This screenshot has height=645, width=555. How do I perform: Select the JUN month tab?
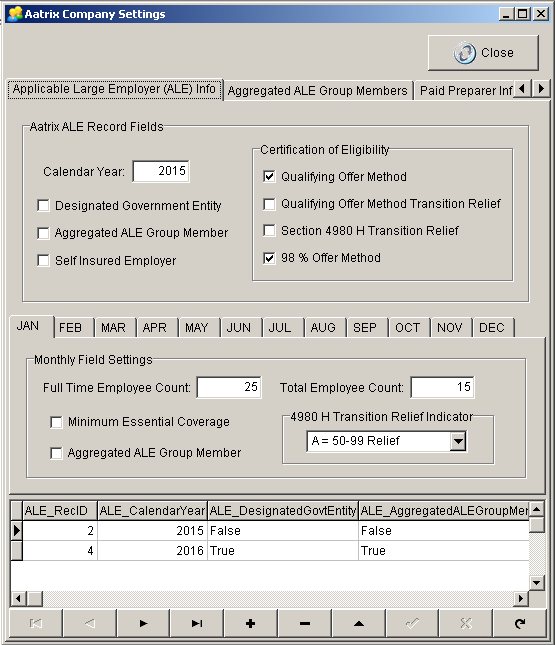239,328
